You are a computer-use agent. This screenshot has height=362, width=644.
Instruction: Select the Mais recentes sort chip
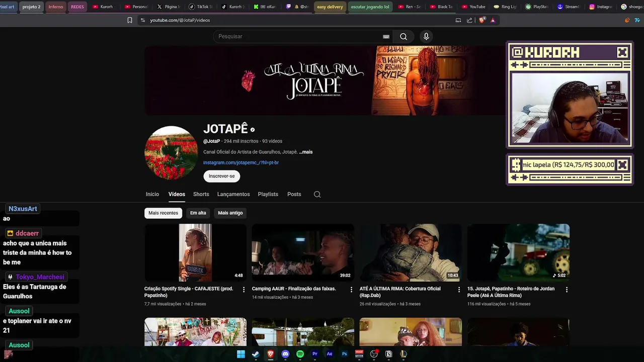point(163,213)
